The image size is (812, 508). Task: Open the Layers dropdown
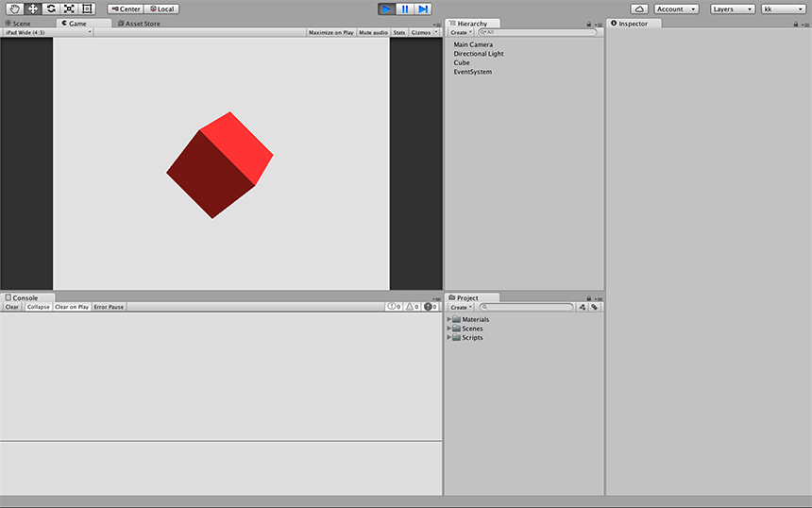pyautogui.click(x=733, y=8)
